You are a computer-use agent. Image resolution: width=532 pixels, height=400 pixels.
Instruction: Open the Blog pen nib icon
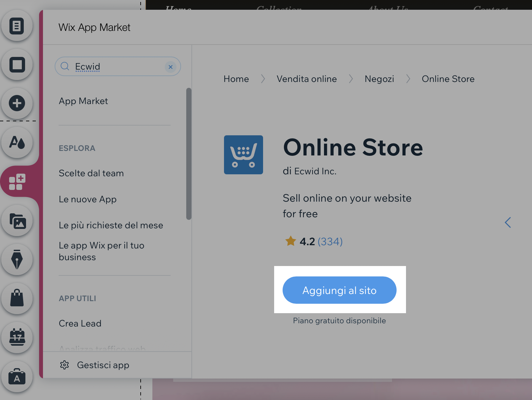(x=17, y=260)
